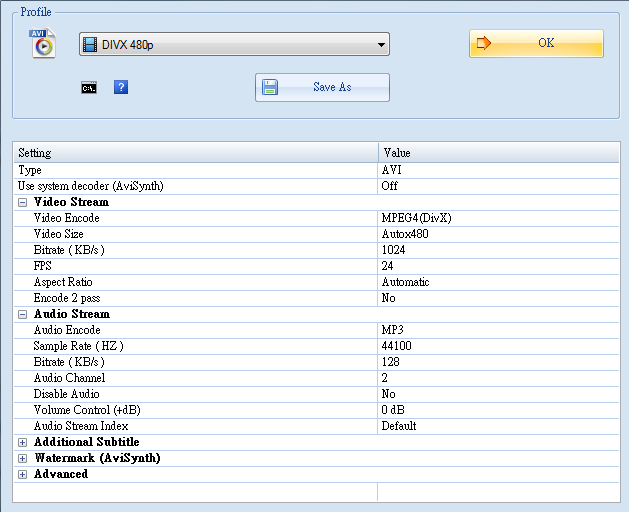This screenshot has height=512, width=629.
Task: Toggle the Encode 2 pass value
Action: click(500, 298)
